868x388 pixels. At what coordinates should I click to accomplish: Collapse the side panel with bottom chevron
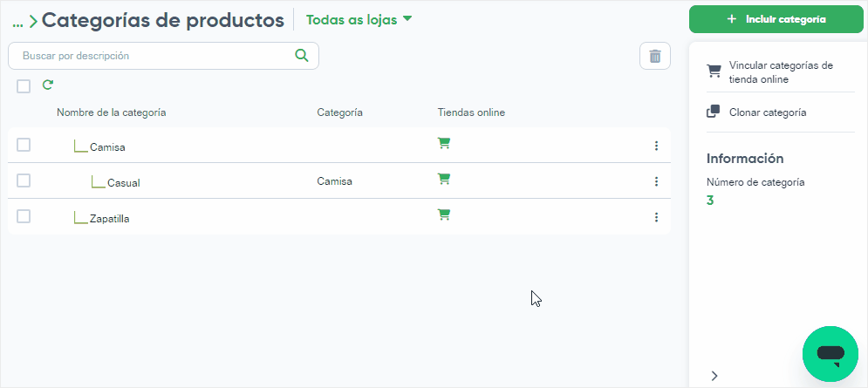click(x=714, y=376)
